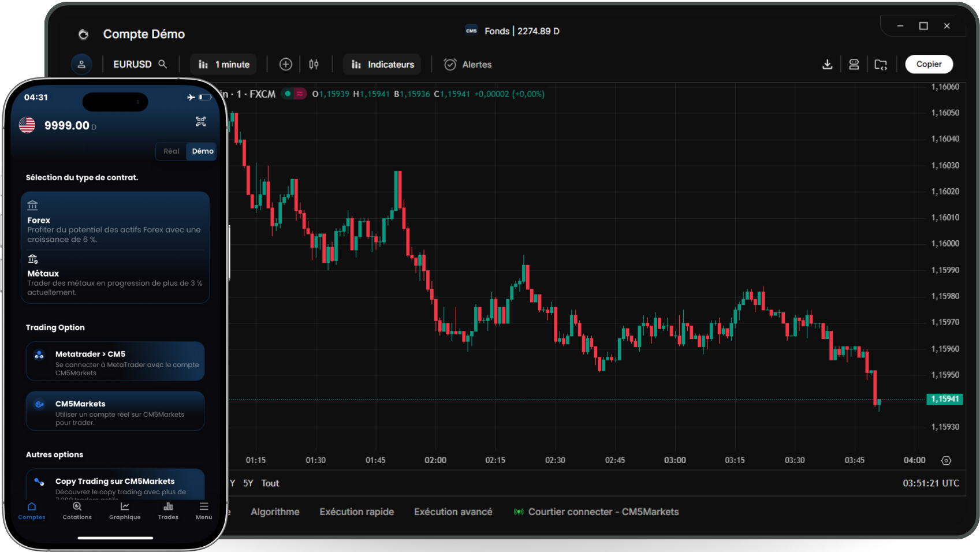Toggle the green dot in chart legend

tap(289, 93)
